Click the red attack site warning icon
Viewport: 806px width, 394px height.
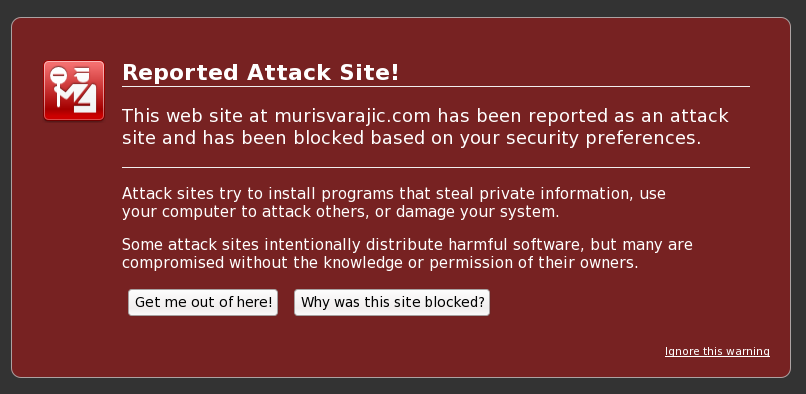click(x=74, y=91)
